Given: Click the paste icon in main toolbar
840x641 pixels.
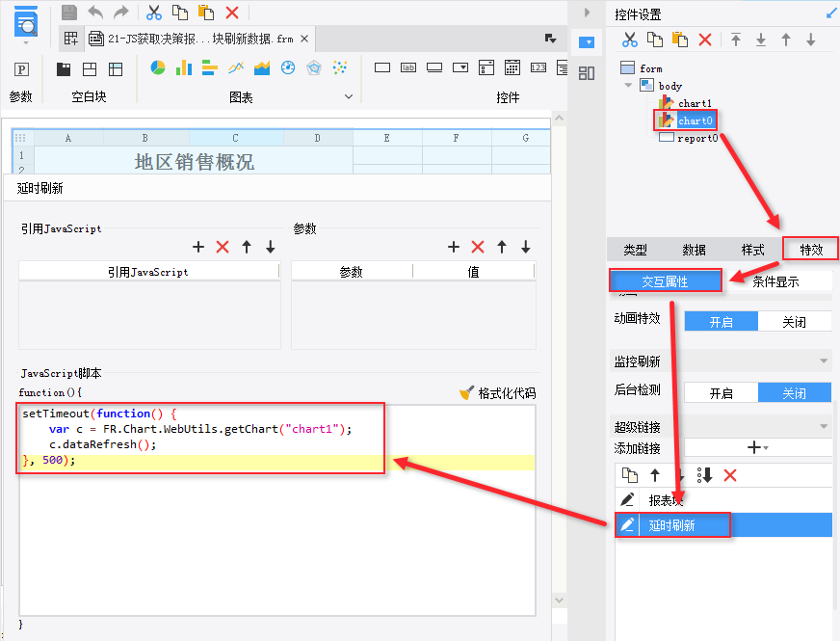Looking at the screenshot, I should pyautogui.click(x=206, y=13).
